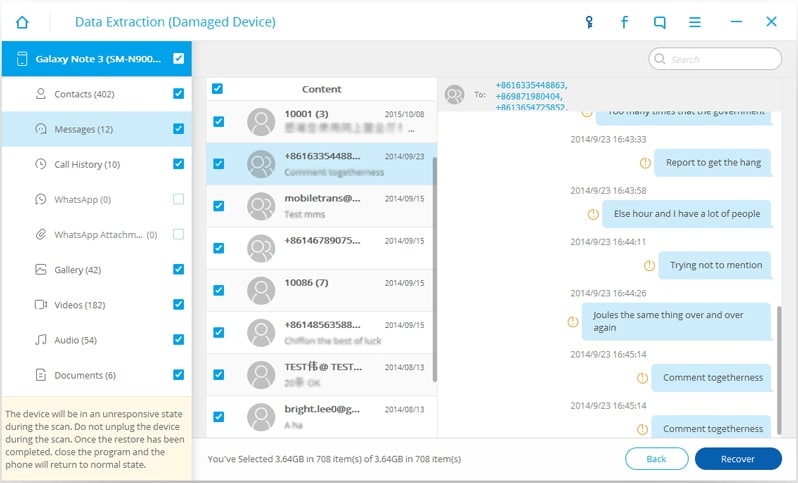Focus the Search input field
Viewport: 798px width, 483px height.
click(x=715, y=59)
